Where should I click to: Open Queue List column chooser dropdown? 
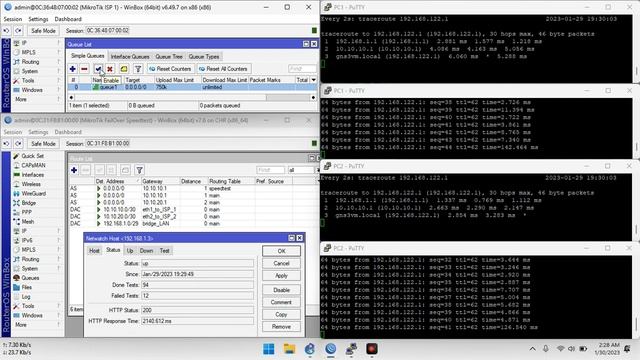313,80
